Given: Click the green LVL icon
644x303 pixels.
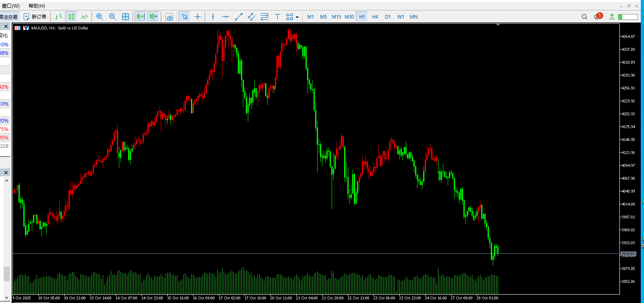Looking at the screenshot, I should tap(612, 17).
